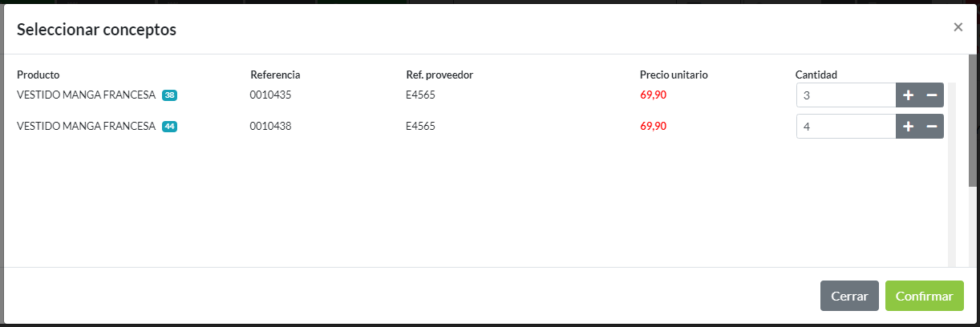Click supplier ref E4565 in size 38 row

[420, 95]
